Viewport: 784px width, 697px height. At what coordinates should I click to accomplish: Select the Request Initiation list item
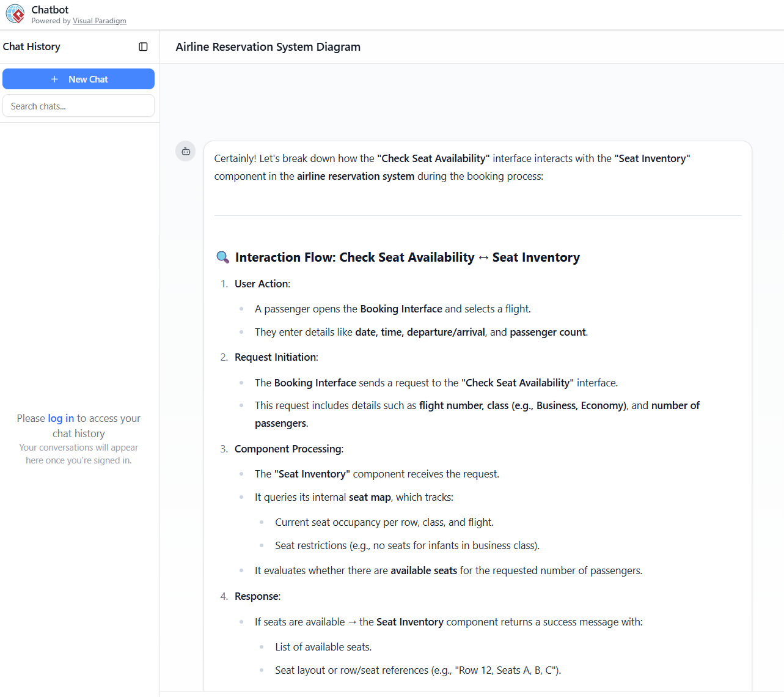coord(276,357)
